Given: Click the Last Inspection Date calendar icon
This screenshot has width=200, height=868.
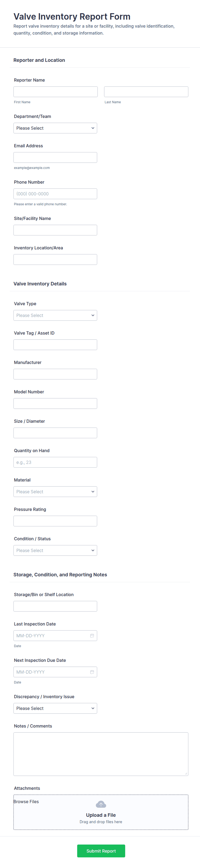Looking at the screenshot, I should tap(92, 636).
